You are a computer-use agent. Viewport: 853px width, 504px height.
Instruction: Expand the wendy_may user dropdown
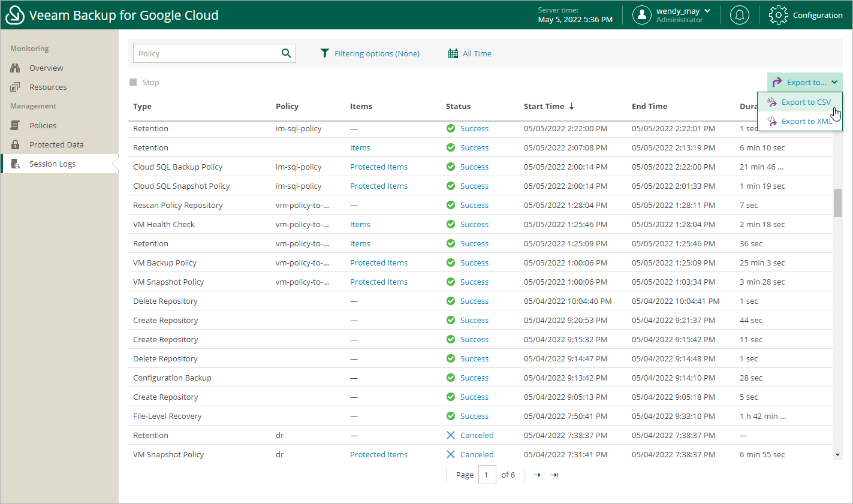(707, 11)
